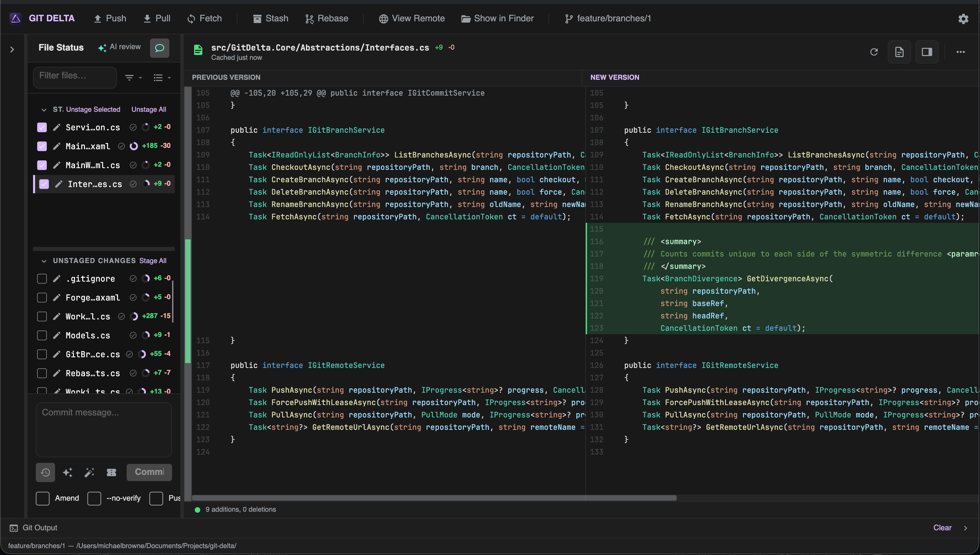980x555 pixels.
Task: Click the Git Output terminal icon
Action: pyautogui.click(x=14, y=528)
